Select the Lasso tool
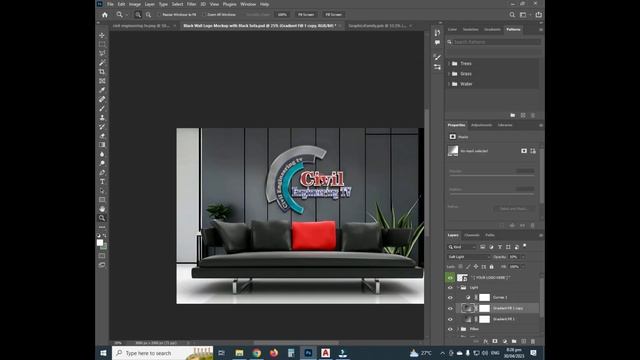The height and width of the screenshot is (360, 640). coord(102,53)
